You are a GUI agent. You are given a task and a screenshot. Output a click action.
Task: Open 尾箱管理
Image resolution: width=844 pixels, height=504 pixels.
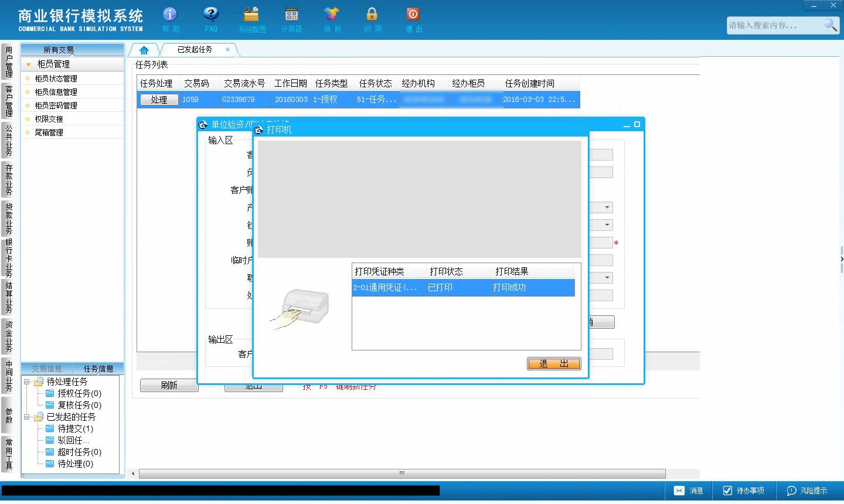pyautogui.click(x=49, y=132)
